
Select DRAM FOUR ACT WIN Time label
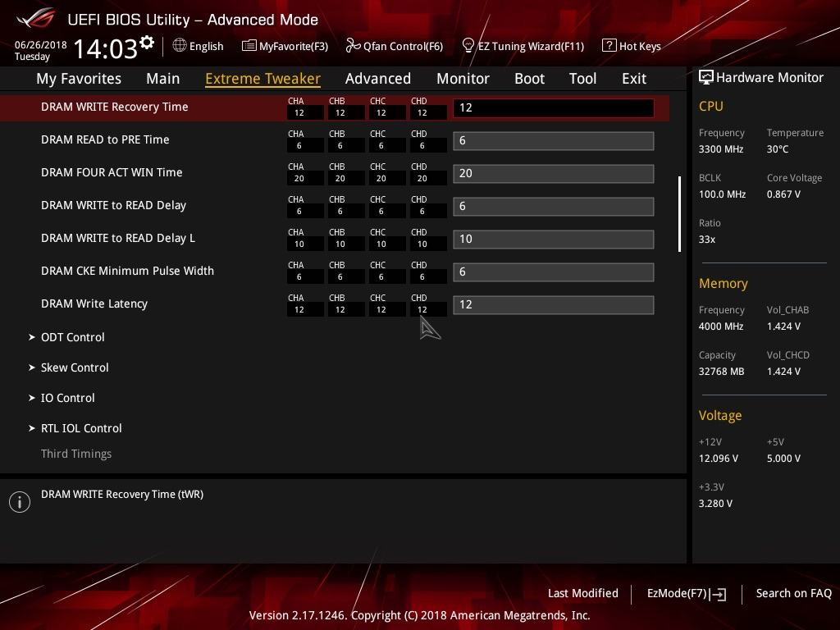pyautogui.click(x=112, y=172)
